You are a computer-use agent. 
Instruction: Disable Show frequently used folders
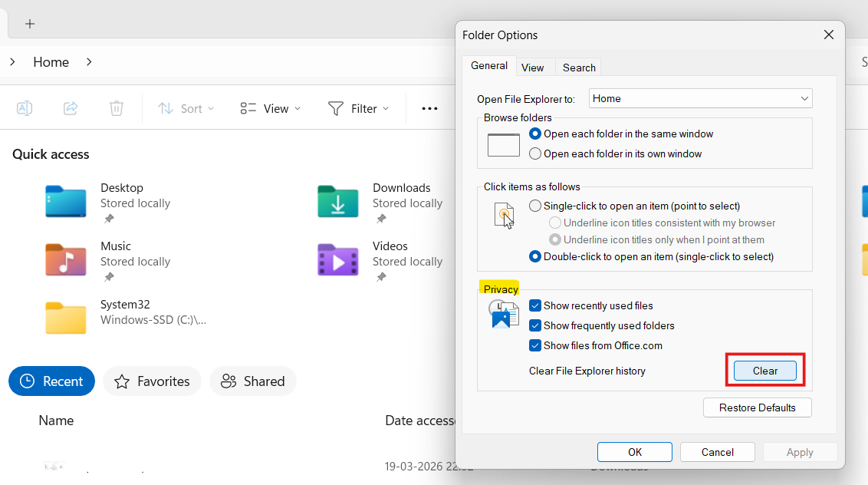click(535, 325)
